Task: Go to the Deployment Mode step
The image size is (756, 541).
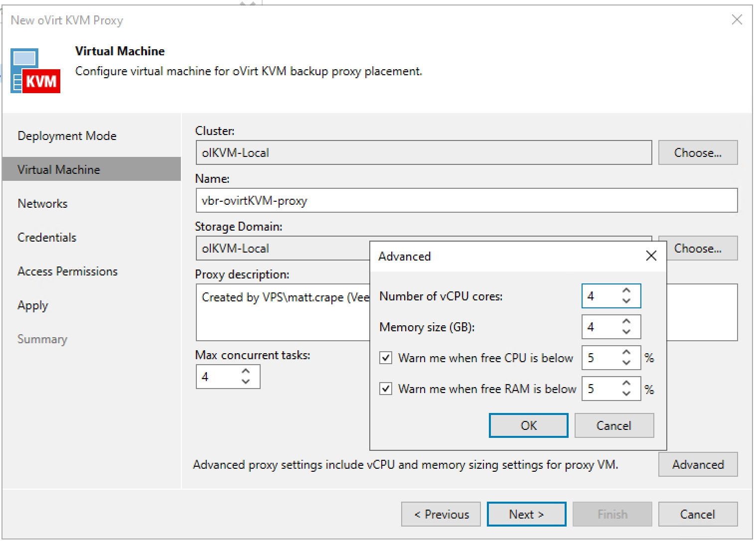Action: click(67, 135)
